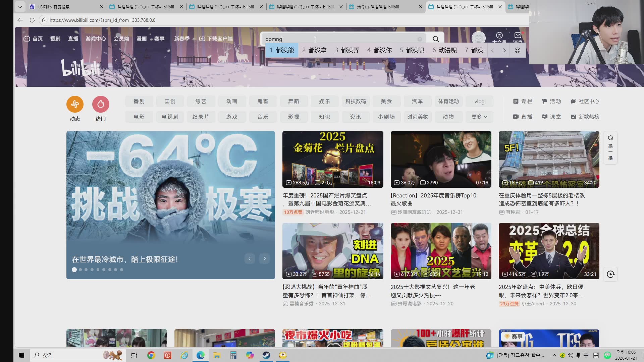Open the 金菊花烂片盘点 video thumbnail

[332, 159]
